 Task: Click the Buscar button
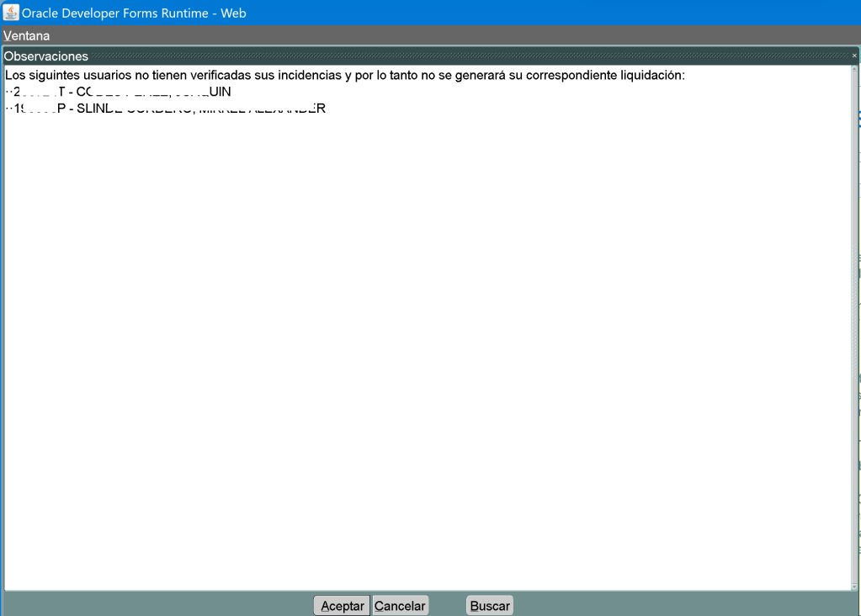(x=490, y=606)
